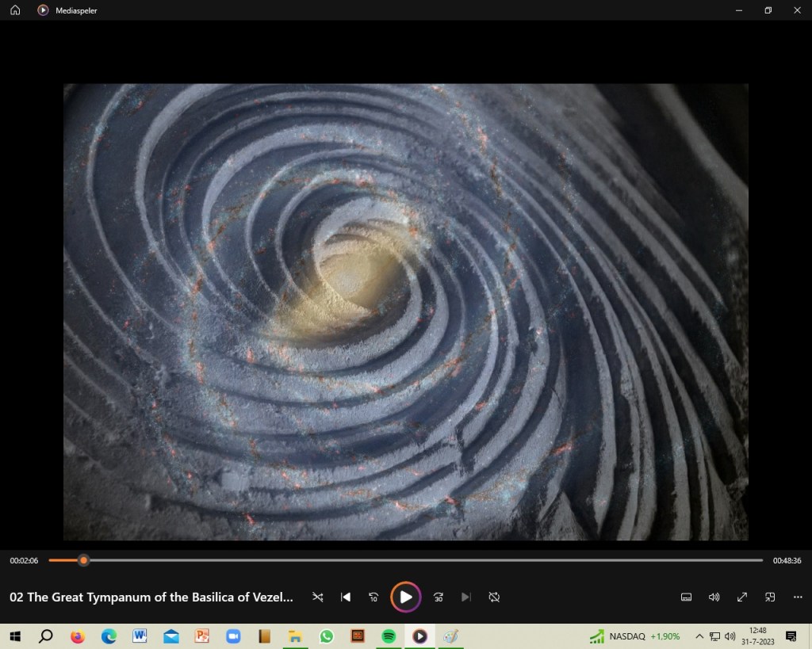
Task: Show hidden system tray icons
Action: (x=699, y=636)
